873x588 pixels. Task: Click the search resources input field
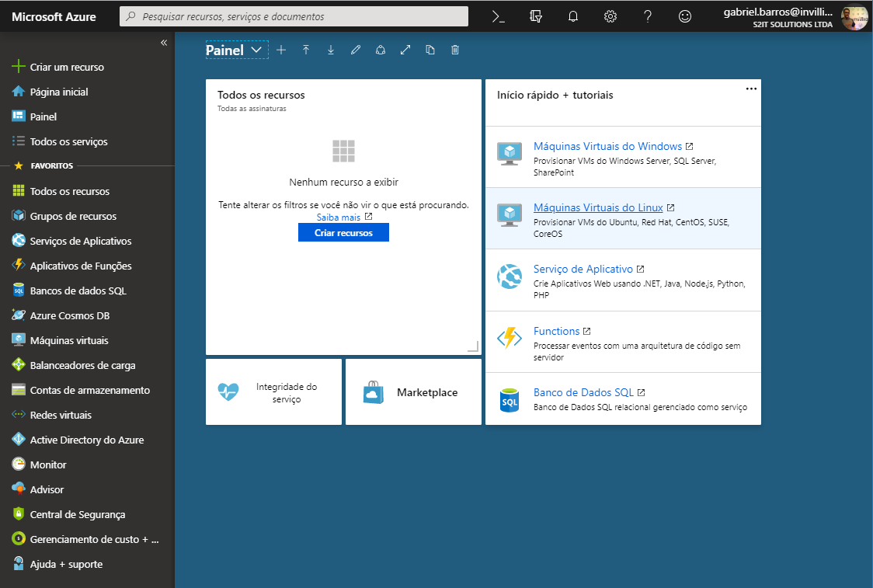click(x=294, y=17)
